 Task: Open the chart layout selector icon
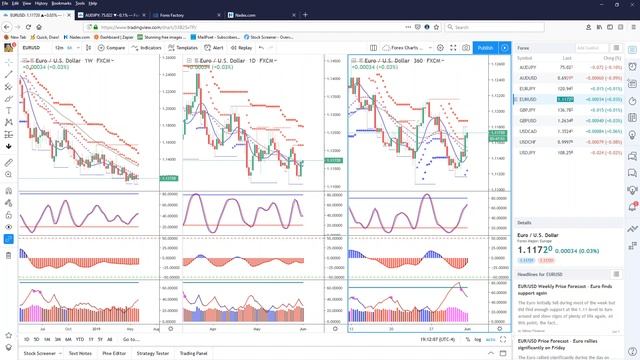(373, 48)
